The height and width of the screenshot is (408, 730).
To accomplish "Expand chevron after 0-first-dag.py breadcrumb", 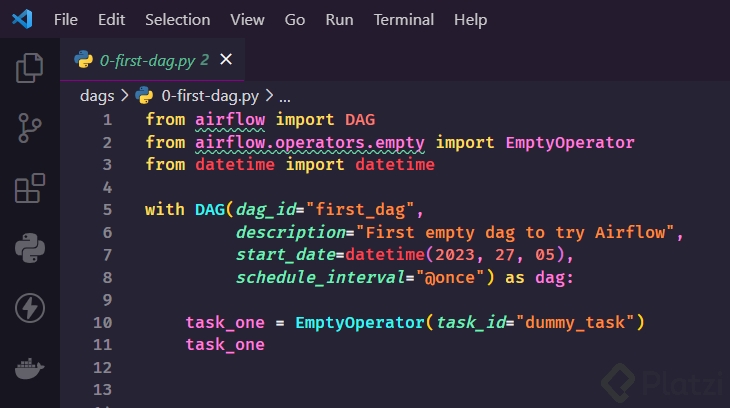I will pyautogui.click(x=269, y=95).
